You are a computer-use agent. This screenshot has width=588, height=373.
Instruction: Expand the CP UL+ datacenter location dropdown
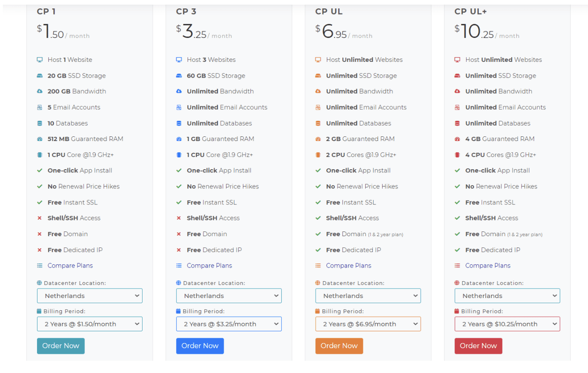[507, 296]
